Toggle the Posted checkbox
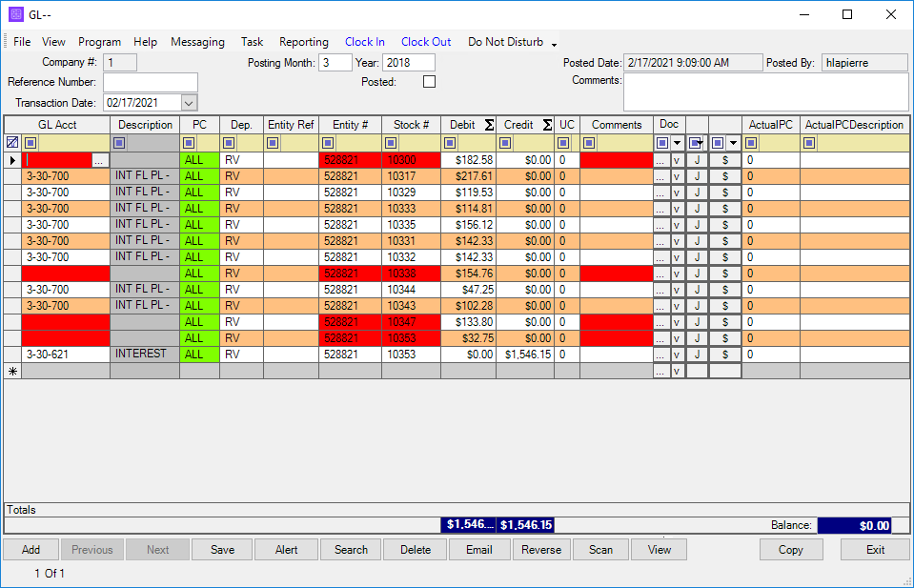914x588 pixels. (x=429, y=81)
